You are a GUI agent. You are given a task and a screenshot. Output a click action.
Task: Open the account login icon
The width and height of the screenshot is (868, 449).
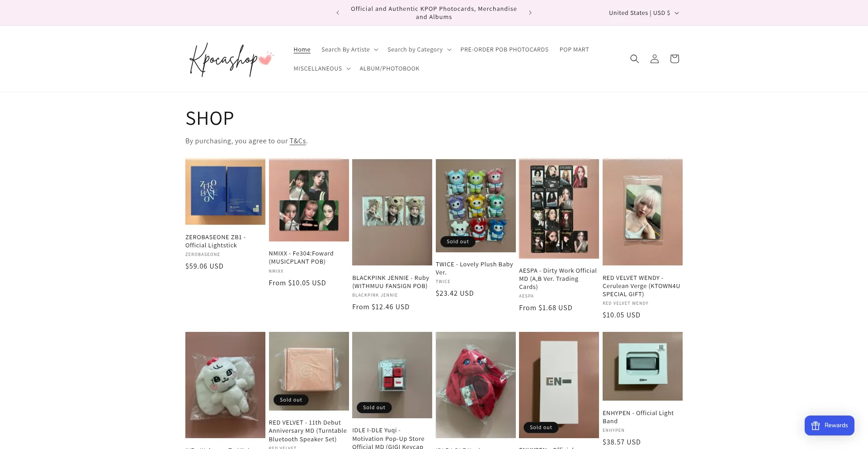pyautogui.click(x=654, y=59)
